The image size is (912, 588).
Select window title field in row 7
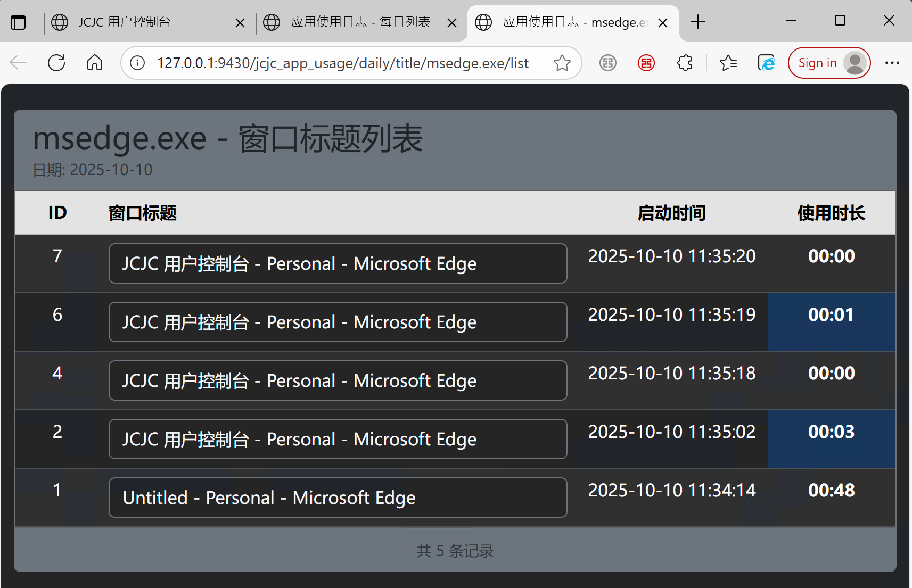(338, 263)
